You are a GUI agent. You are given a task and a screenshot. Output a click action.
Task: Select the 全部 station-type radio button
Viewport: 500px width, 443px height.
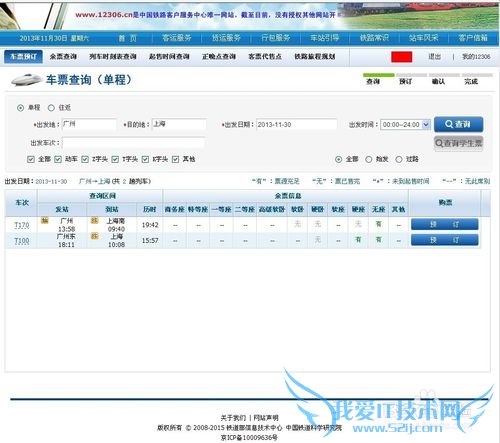coord(339,159)
